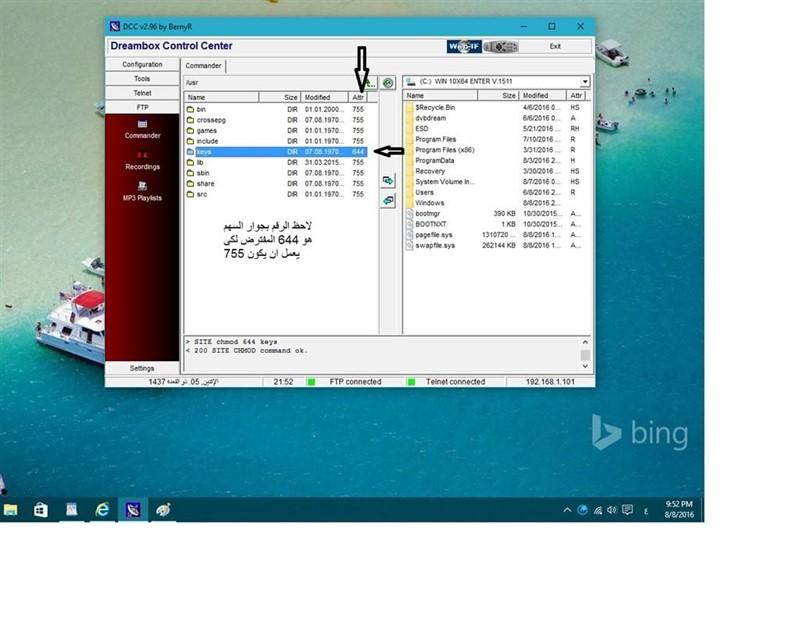Select the keys folder icon
The width and height of the screenshot is (800, 639).
click(x=190, y=152)
